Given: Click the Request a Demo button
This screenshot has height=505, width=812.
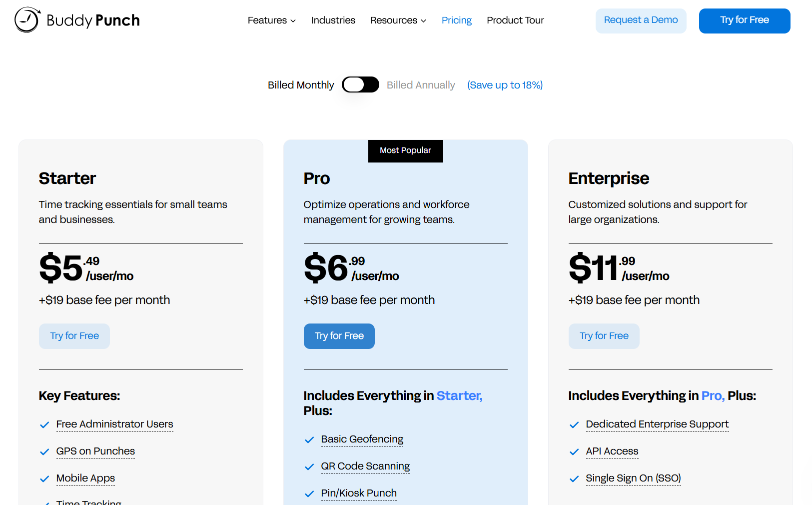Looking at the screenshot, I should [x=641, y=20].
